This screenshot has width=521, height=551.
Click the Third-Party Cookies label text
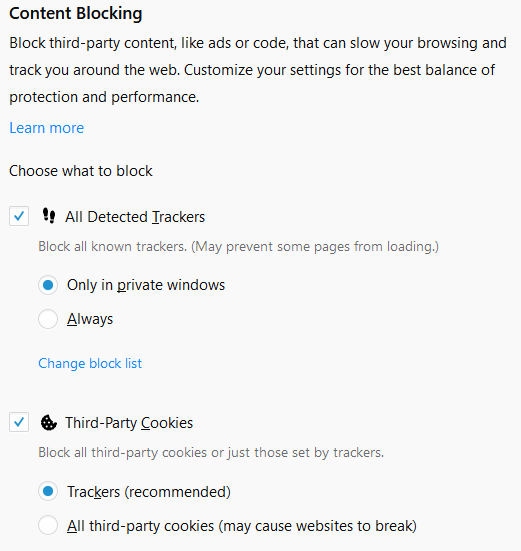pyautogui.click(x=129, y=423)
